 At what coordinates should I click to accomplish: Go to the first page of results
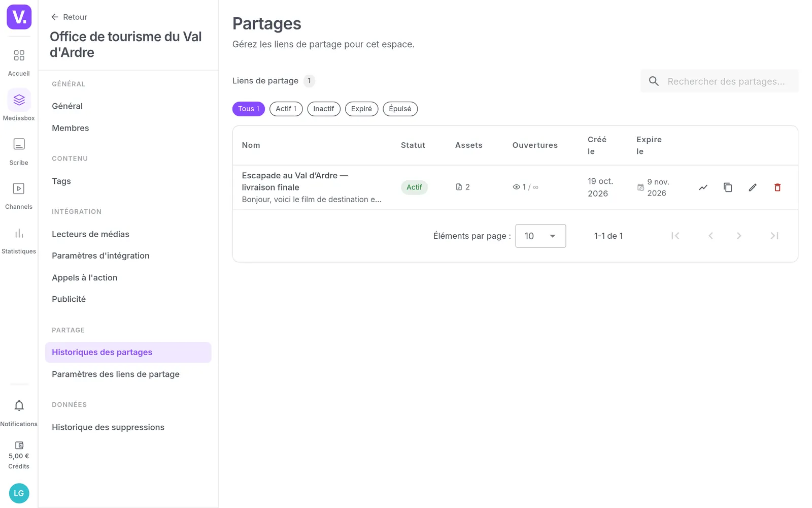[675, 236]
